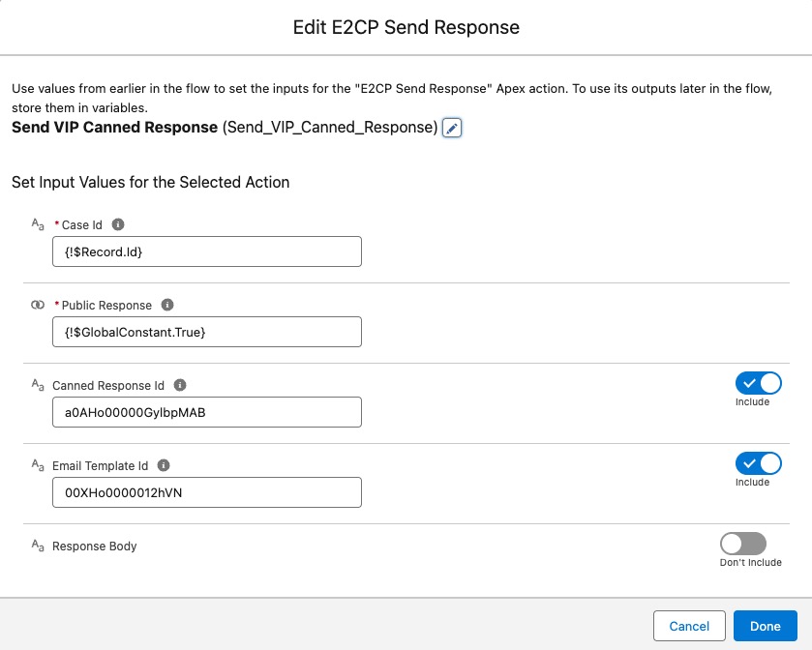Image resolution: width=812 pixels, height=650 pixels.
Task: Click the pencil edit icon beside Send_VIP_Canned_Response
Action: tap(452, 128)
